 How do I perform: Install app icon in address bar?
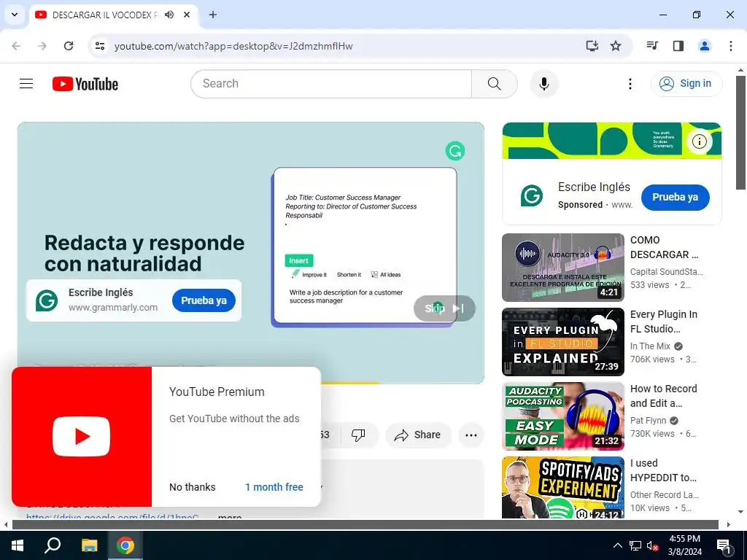[592, 46]
